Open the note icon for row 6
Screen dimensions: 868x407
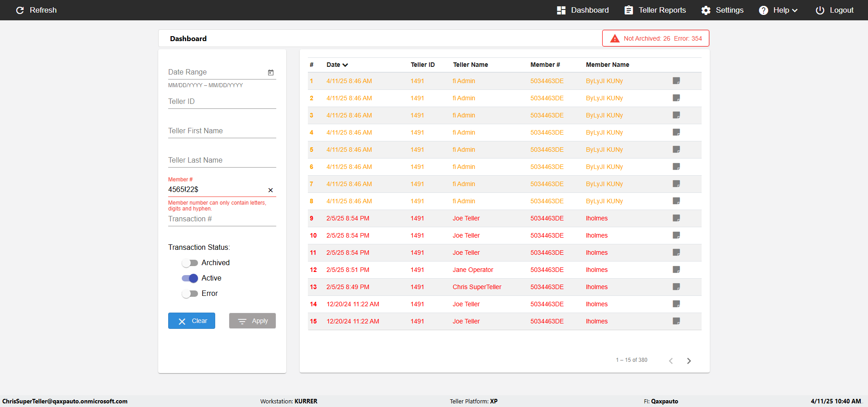[x=676, y=167]
